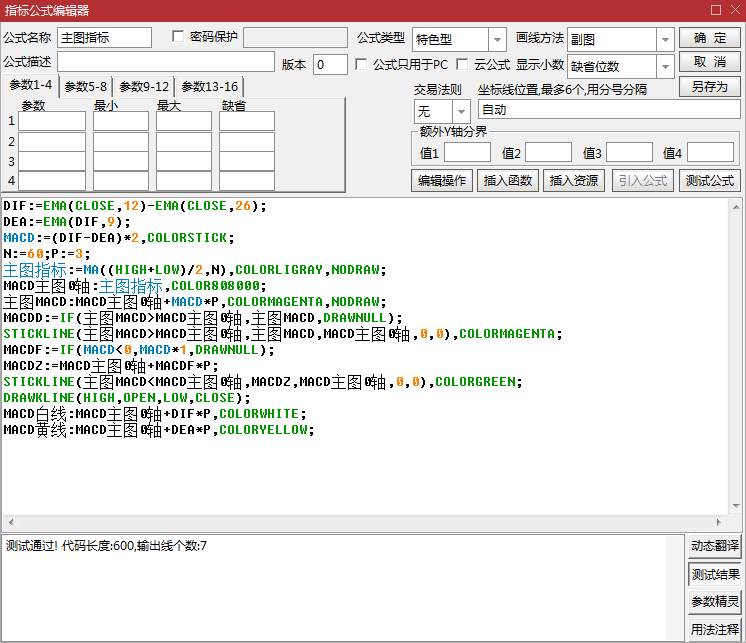Image resolution: width=746 pixels, height=643 pixels.
Task: Switch to the 参数1-4 tab
Action: [x=31, y=86]
